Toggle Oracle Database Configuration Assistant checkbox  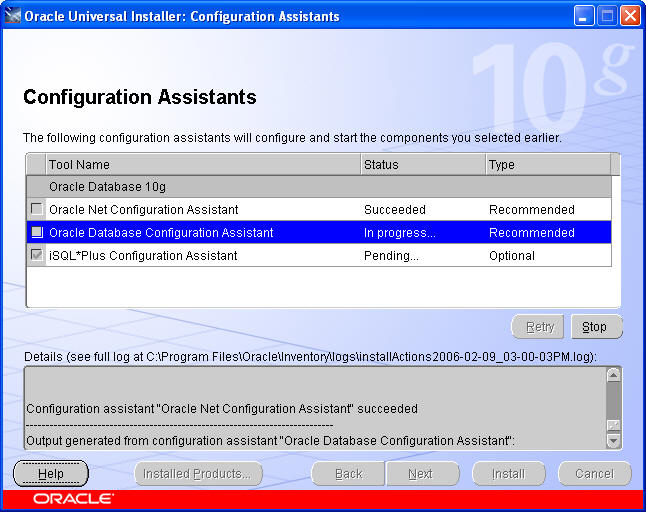(x=37, y=232)
